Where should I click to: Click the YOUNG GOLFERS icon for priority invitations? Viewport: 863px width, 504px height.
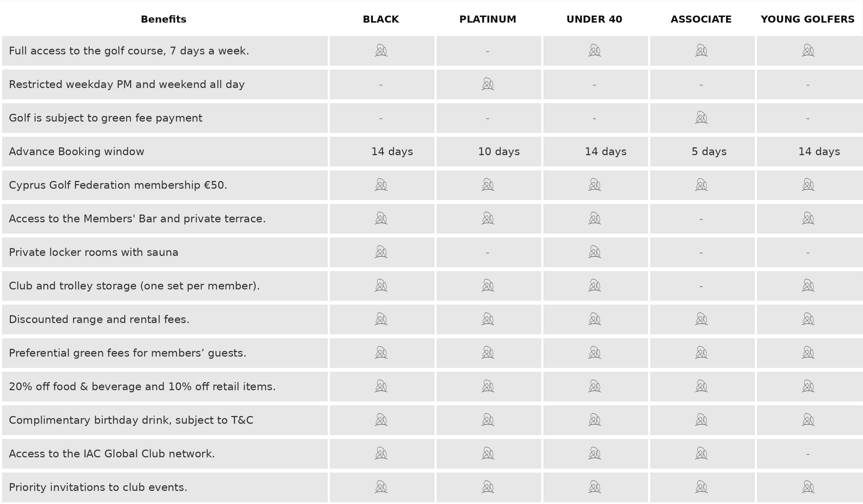(808, 487)
